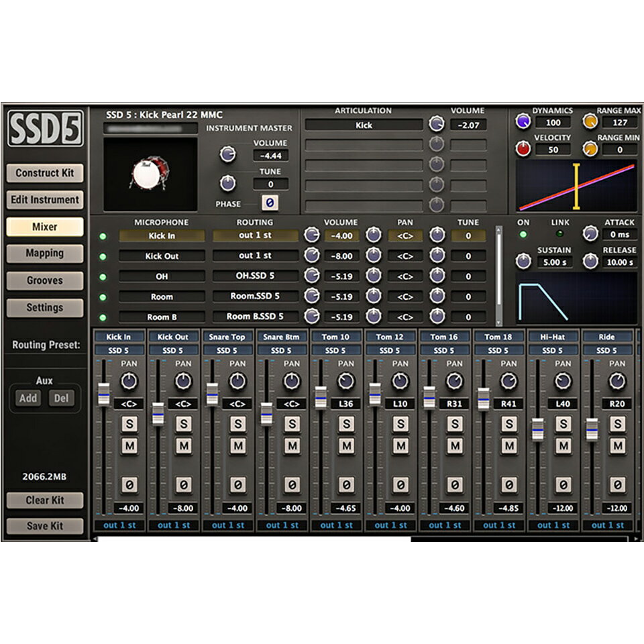This screenshot has height=644, width=644.
Task: Click the purple Dynamics knob
Action: click(x=523, y=121)
